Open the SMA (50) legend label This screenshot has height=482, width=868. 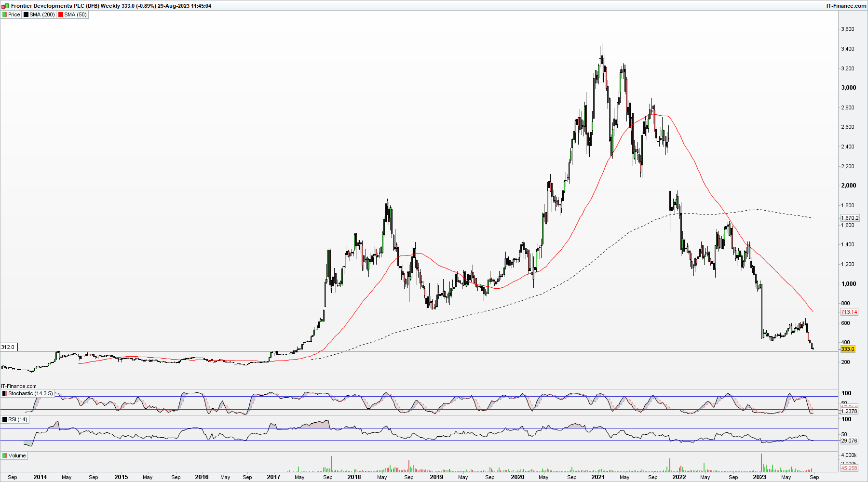click(x=75, y=14)
